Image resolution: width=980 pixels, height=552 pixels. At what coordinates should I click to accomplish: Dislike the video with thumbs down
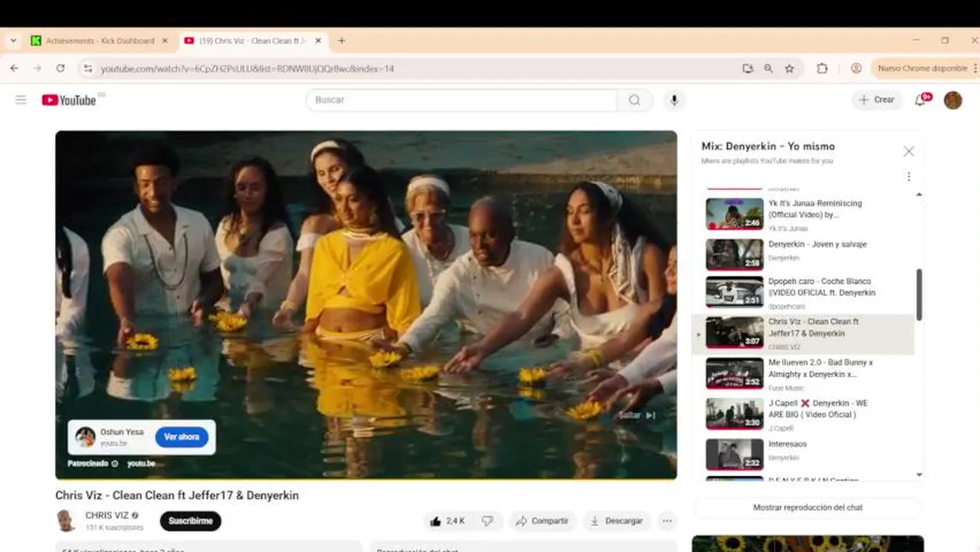[487, 521]
